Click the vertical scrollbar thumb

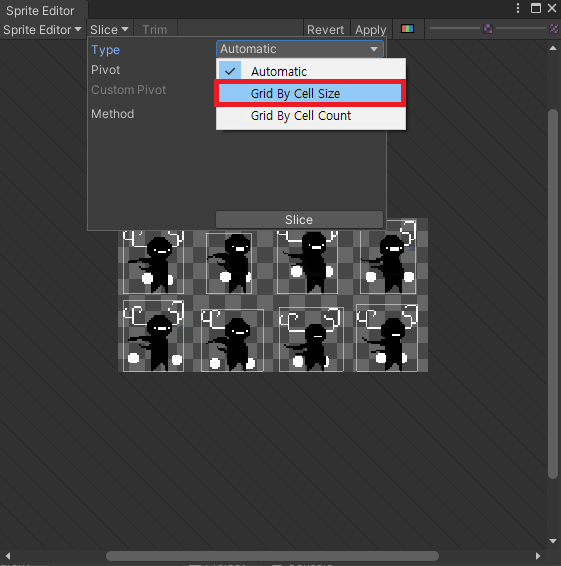tap(553, 294)
